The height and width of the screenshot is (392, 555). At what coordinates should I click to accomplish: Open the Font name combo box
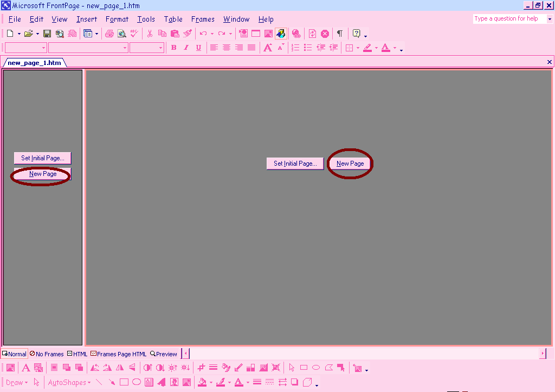point(88,48)
